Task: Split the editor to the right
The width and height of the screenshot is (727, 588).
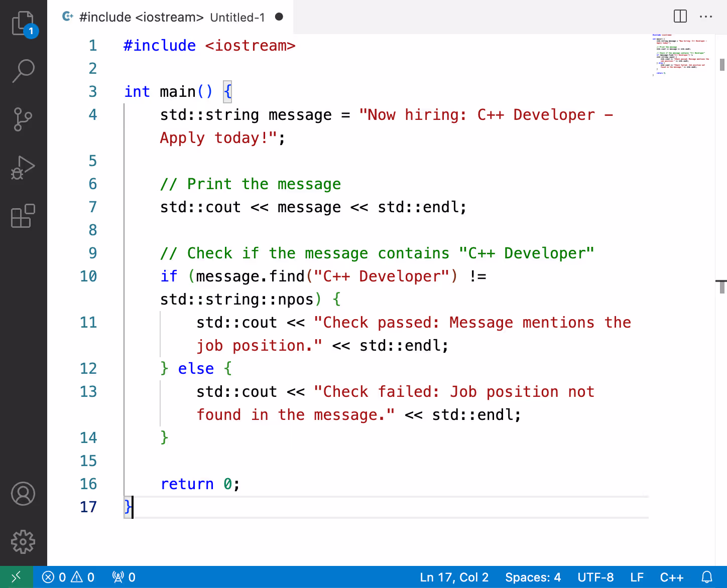Action: coord(680,17)
